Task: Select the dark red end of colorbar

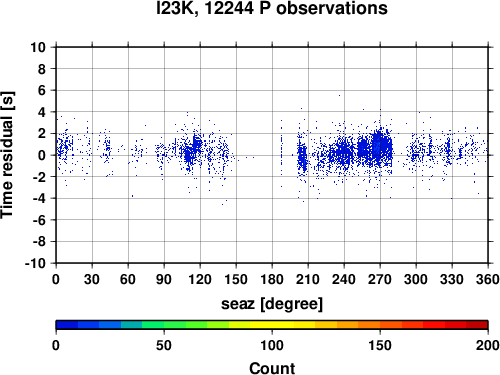Action: click(x=477, y=325)
